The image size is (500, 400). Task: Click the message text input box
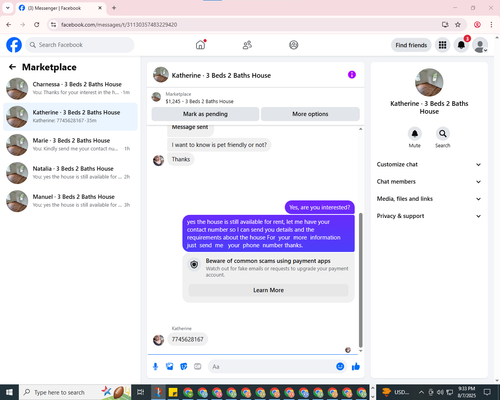point(272,367)
